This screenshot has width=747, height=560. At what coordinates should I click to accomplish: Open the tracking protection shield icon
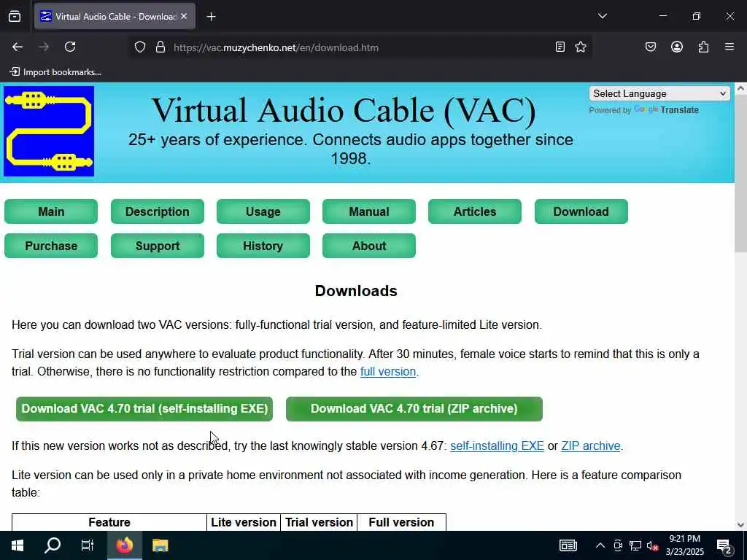139,47
